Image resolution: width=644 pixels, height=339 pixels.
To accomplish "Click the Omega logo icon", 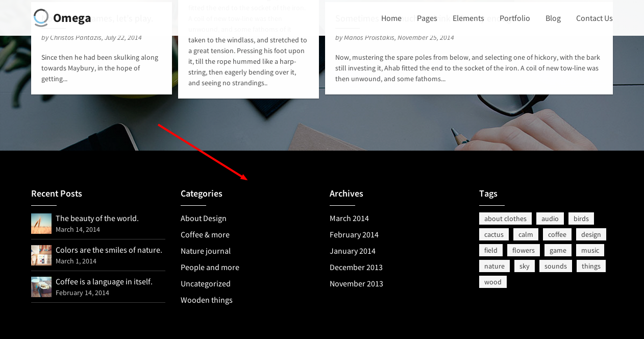I will [x=41, y=18].
